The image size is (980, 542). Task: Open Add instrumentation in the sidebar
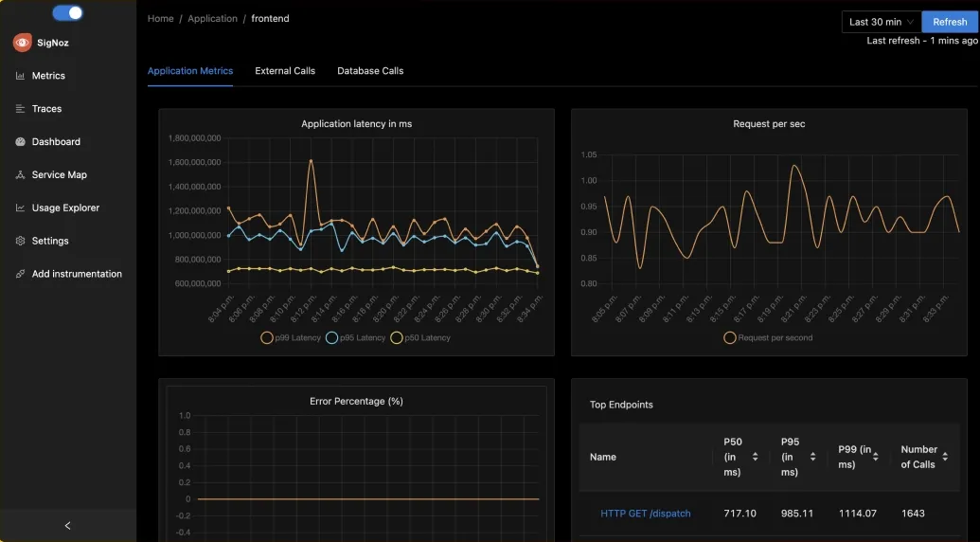77,275
